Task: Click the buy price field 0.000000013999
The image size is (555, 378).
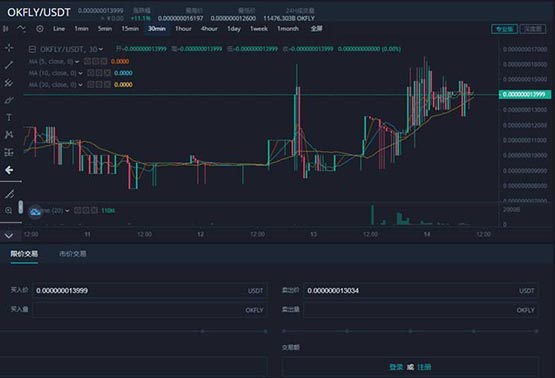Action: (x=150, y=291)
